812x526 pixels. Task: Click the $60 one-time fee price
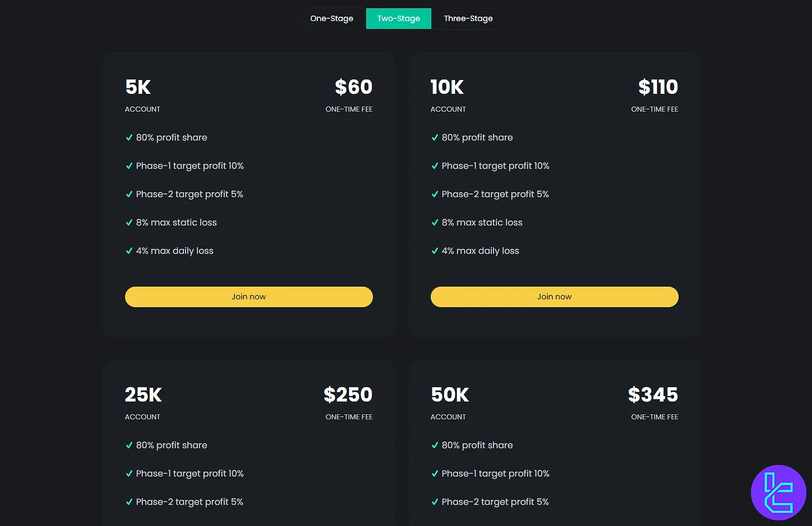353,87
